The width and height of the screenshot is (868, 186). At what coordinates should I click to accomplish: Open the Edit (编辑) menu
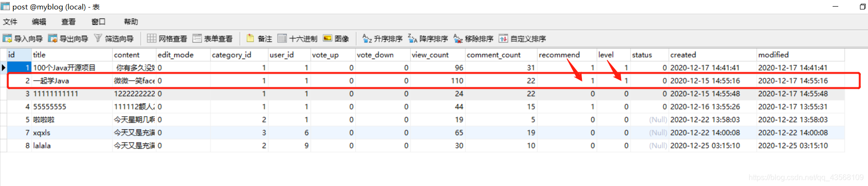click(39, 22)
